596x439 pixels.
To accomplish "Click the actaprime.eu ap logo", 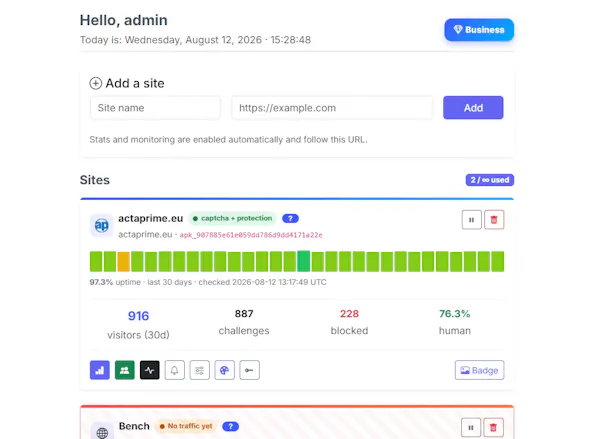I will pos(101,225).
